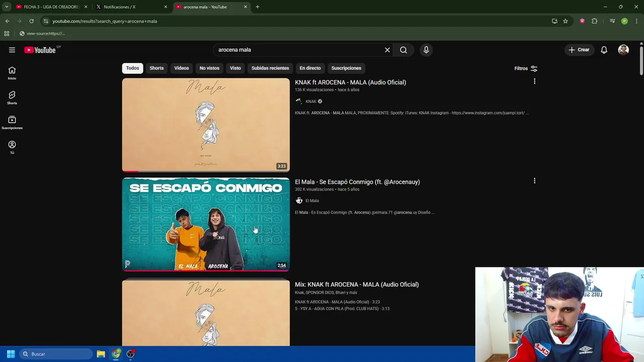This screenshot has height=362, width=644.
Task: Click the magnifier search button
Action: coord(404,50)
